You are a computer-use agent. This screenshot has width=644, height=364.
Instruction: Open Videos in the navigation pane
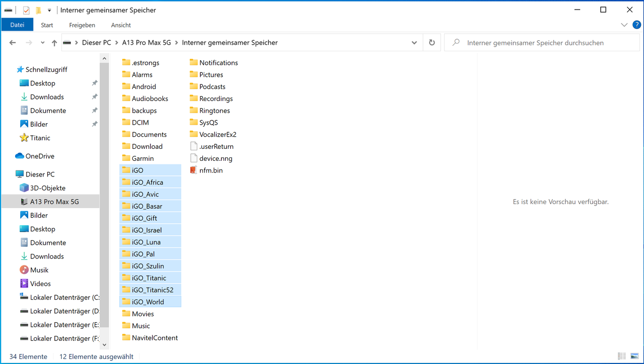(40, 283)
